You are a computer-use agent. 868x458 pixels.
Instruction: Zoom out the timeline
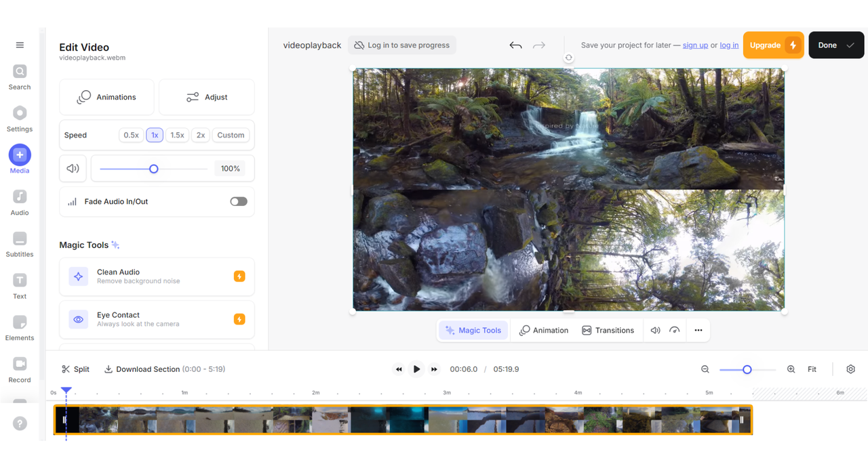point(705,369)
